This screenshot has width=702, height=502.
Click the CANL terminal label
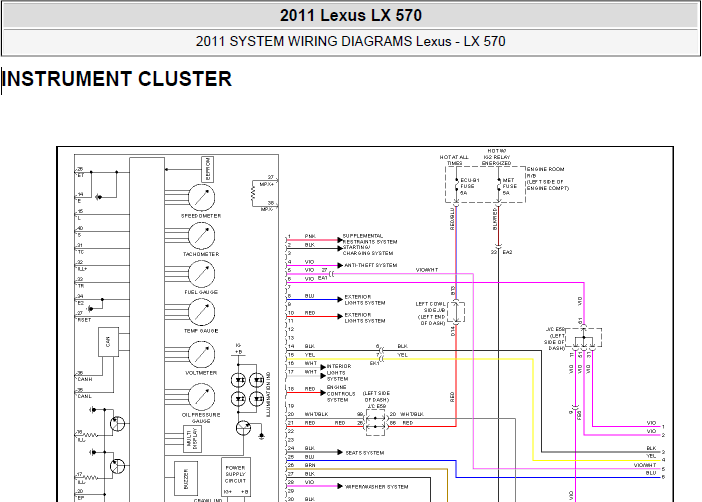(x=84, y=396)
